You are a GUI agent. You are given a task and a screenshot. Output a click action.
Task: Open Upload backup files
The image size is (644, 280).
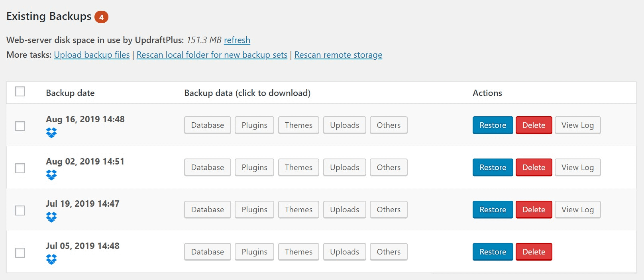91,55
